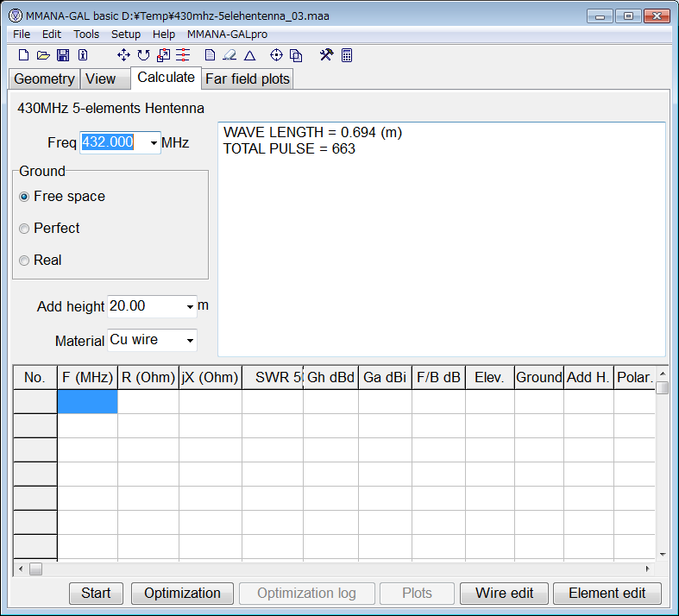Open the Tools menu
This screenshot has height=616, width=679.
[86, 35]
